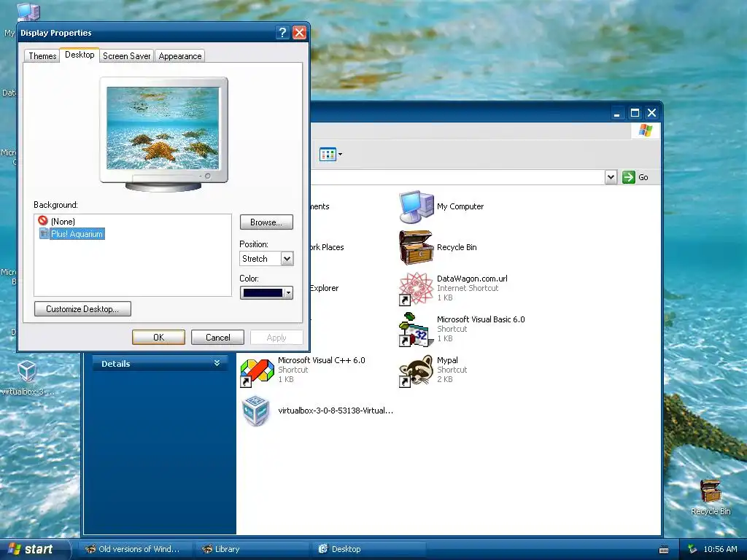
Task: Open the Recycle Bin treasure chest icon in explorer
Action: point(417,248)
